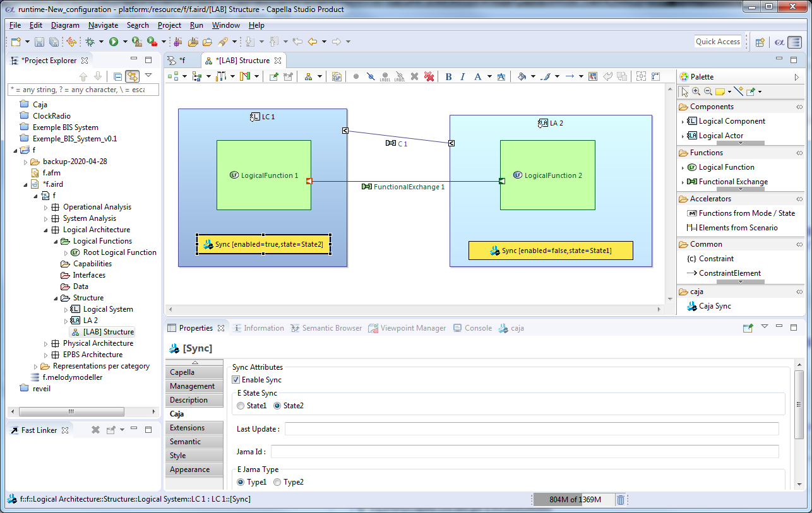812x513 pixels.
Task: Select the Type1 radio button
Action: click(x=241, y=482)
